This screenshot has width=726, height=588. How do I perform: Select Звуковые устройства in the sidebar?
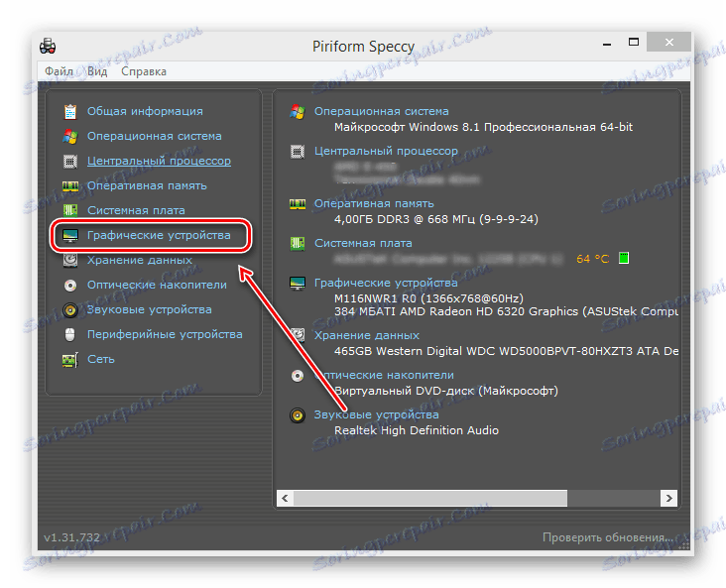(149, 309)
